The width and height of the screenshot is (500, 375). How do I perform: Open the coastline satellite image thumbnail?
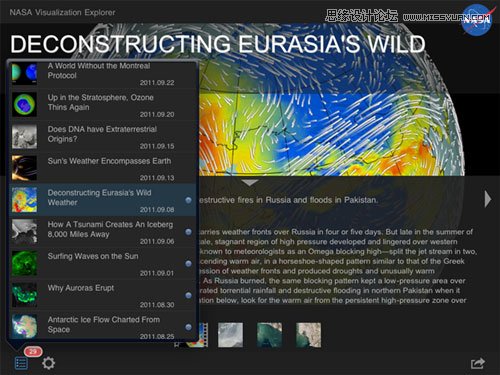[x=309, y=335]
